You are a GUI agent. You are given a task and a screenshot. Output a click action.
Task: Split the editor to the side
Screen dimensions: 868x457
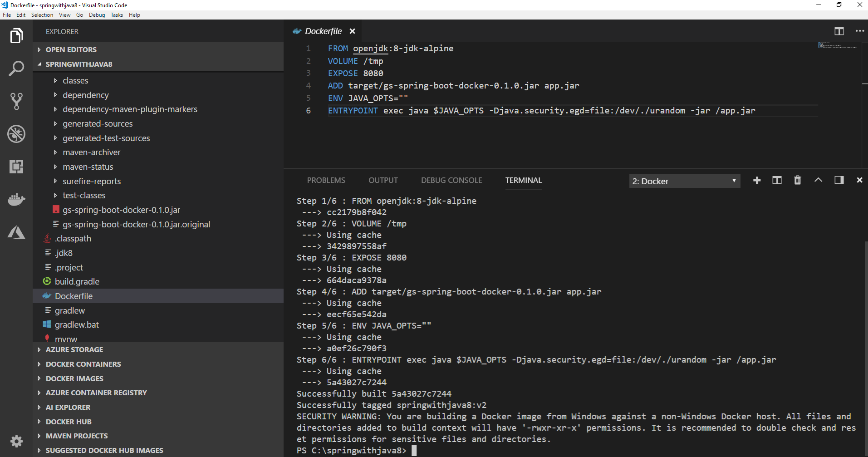(x=839, y=31)
